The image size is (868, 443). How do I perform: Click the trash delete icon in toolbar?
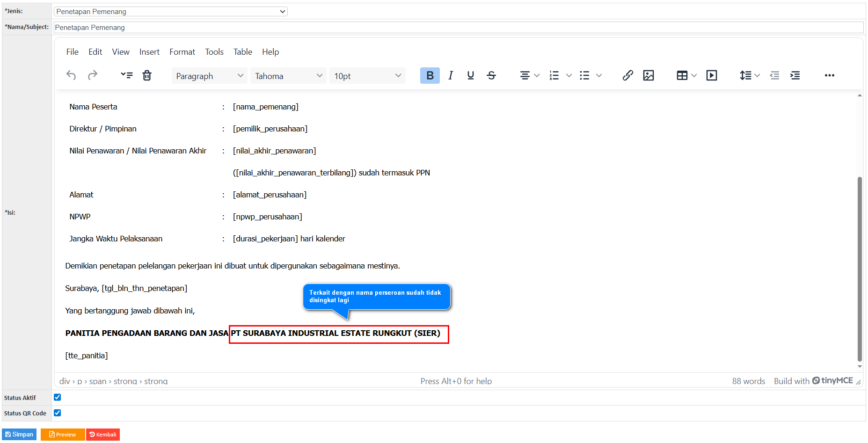pos(147,75)
